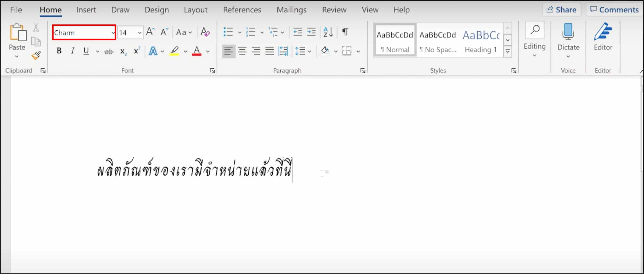Decrease font size with shrink icon
644x274 pixels.
(x=164, y=32)
